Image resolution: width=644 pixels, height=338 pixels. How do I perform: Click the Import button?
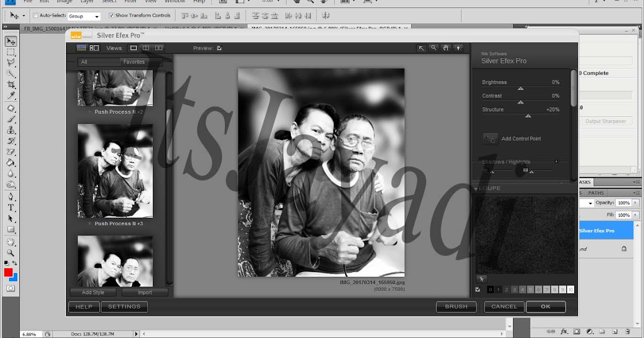click(x=145, y=292)
